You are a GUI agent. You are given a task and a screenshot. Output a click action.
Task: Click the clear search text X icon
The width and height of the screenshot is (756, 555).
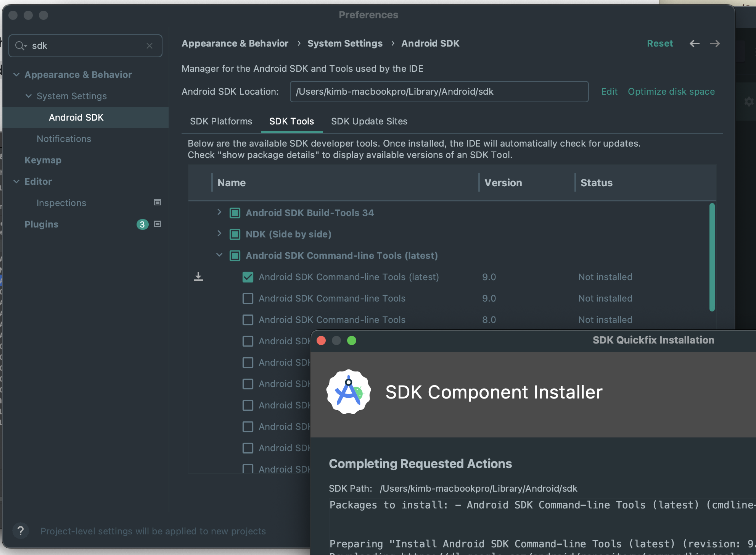[x=150, y=46]
